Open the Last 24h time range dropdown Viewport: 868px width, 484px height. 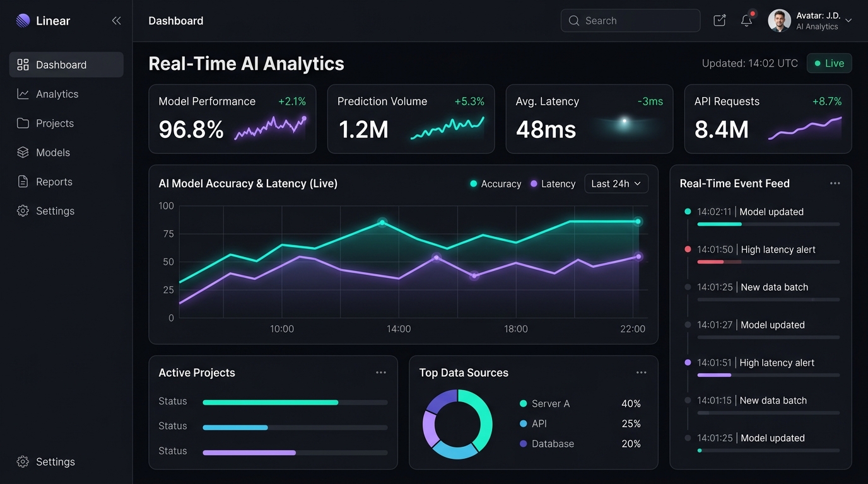tap(616, 183)
